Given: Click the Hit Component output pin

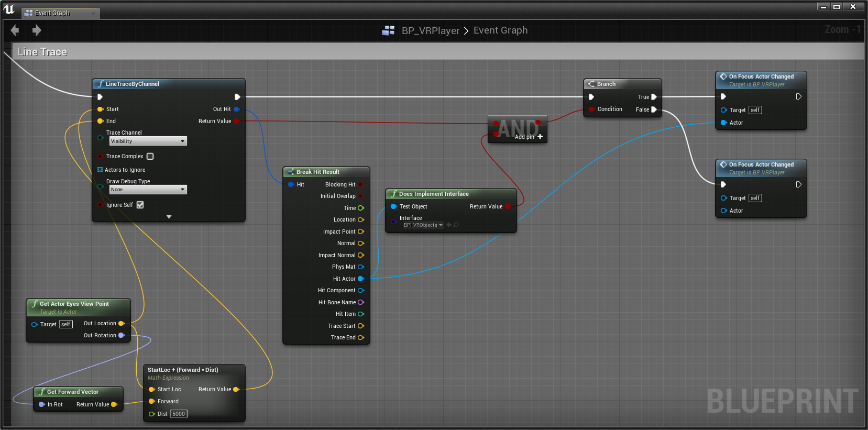Looking at the screenshot, I should (361, 290).
